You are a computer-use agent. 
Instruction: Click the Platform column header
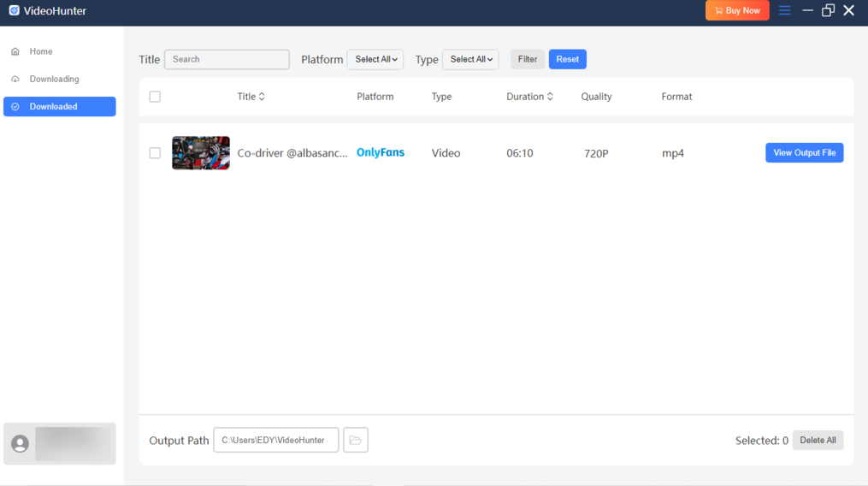(375, 97)
